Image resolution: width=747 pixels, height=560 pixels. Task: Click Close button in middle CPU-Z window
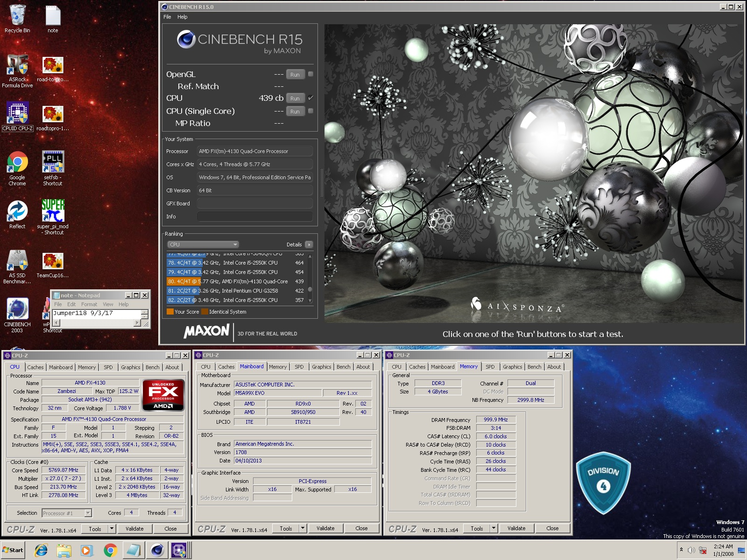[x=362, y=528]
